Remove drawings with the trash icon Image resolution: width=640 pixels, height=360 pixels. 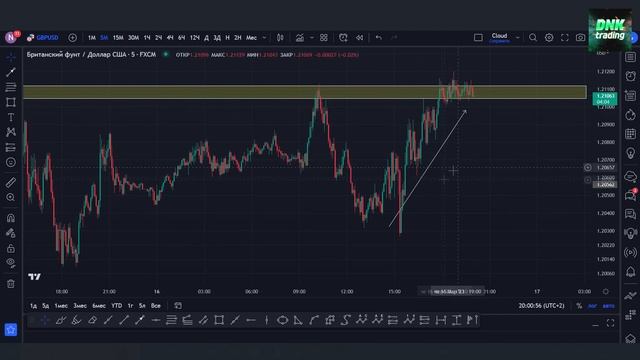[11, 284]
